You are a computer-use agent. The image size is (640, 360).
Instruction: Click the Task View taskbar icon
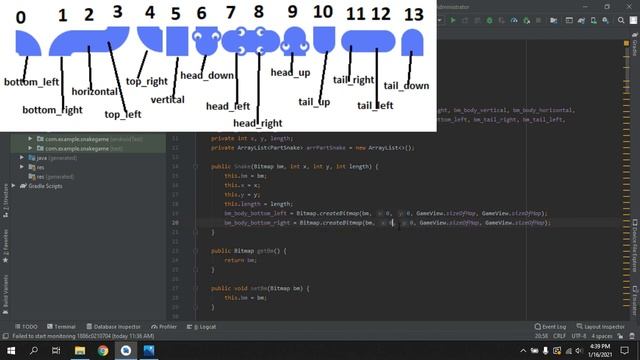[x=56, y=351]
